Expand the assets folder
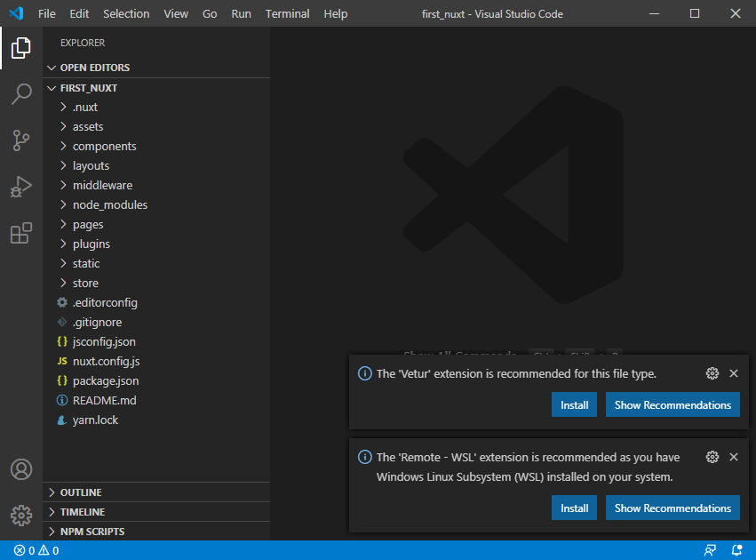This screenshot has width=756, height=560. 63,126
